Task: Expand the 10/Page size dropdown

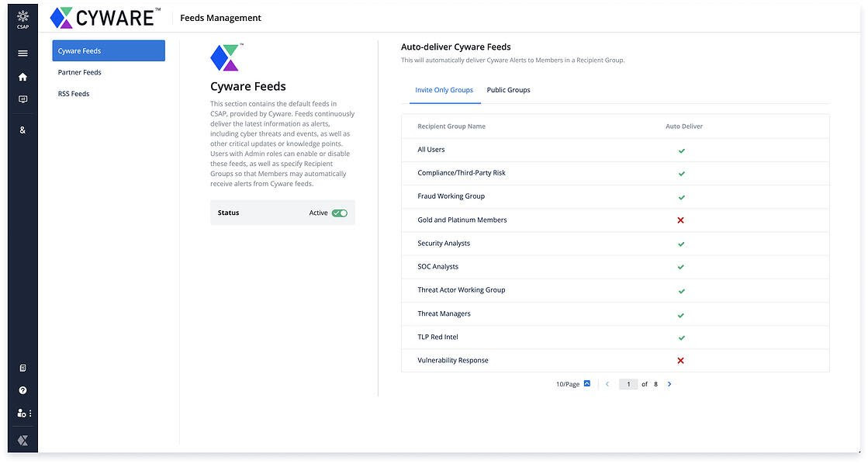Action: point(586,384)
